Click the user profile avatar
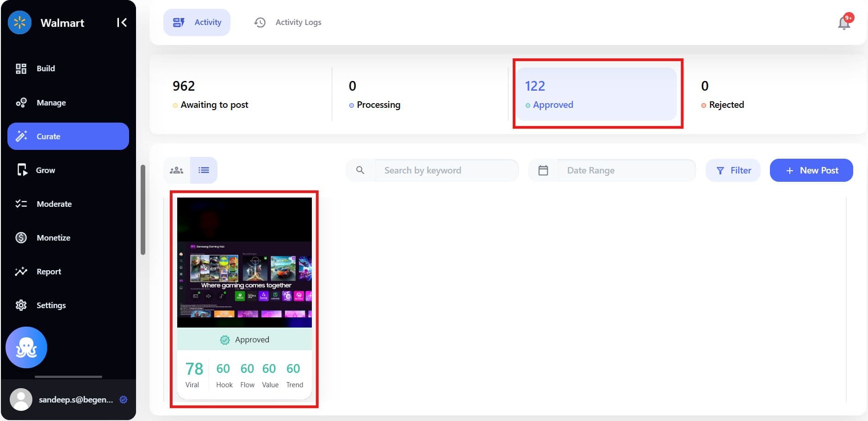The image size is (868, 421). pyautogui.click(x=21, y=399)
